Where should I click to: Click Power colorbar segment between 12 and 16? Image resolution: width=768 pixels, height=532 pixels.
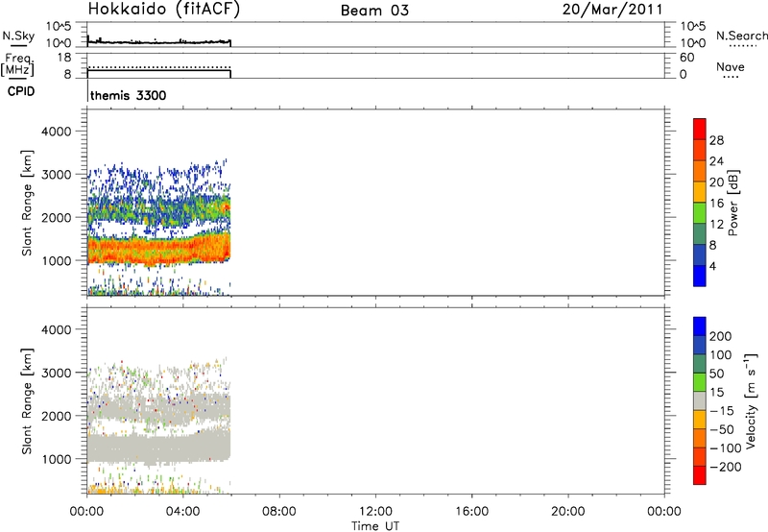click(700, 213)
